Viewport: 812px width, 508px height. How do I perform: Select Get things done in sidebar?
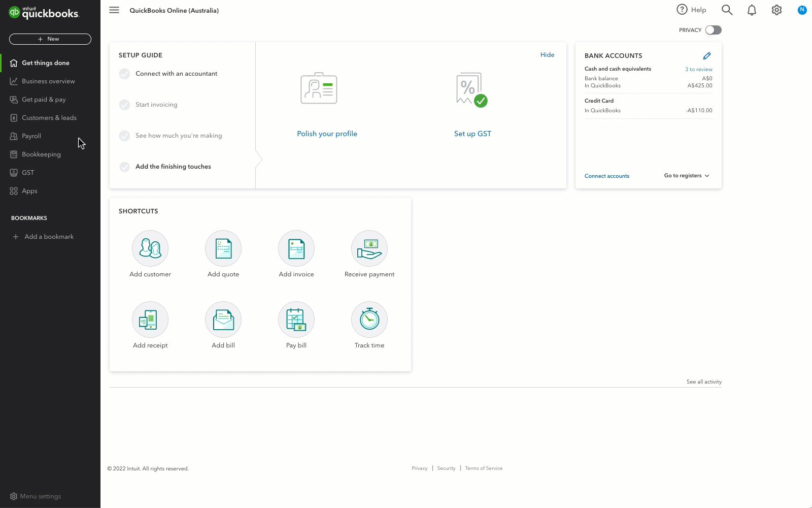click(x=50, y=63)
